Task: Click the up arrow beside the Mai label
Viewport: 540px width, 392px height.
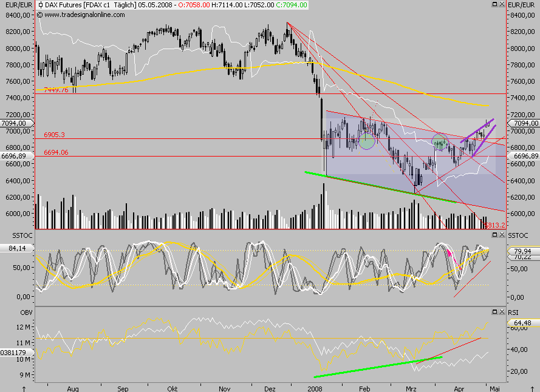Action: click(x=533, y=389)
